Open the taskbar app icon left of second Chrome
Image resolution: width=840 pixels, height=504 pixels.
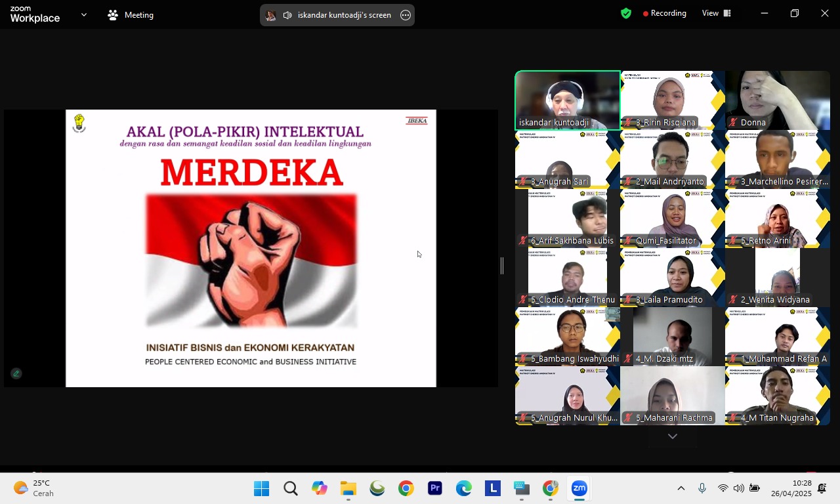point(521,489)
